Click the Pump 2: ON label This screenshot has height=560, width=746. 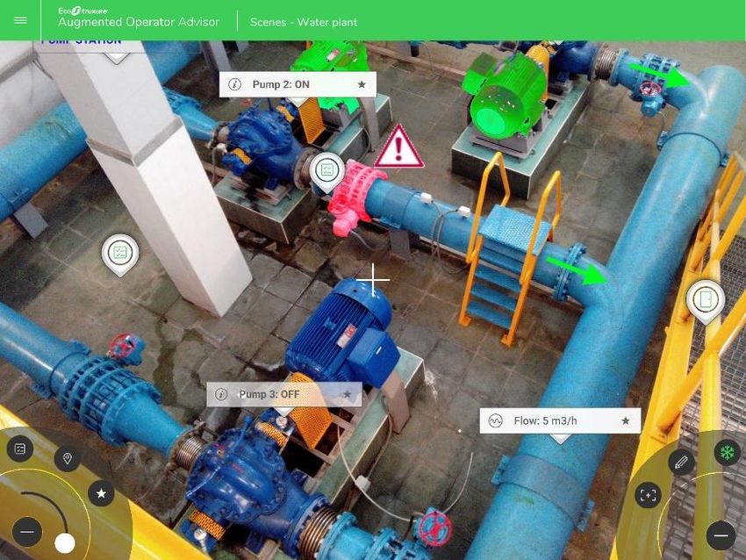pyautogui.click(x=298, y=84)
